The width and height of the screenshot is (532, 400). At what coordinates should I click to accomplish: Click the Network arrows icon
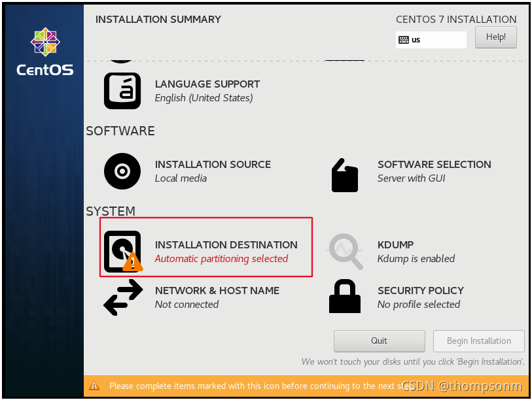pyautogui.click(x=123, y=297)
